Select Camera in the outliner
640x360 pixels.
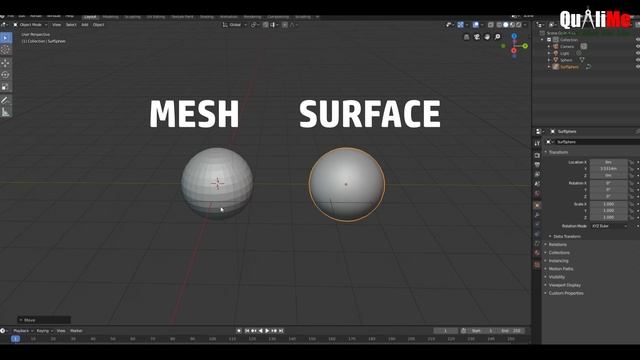pos(567,47)
